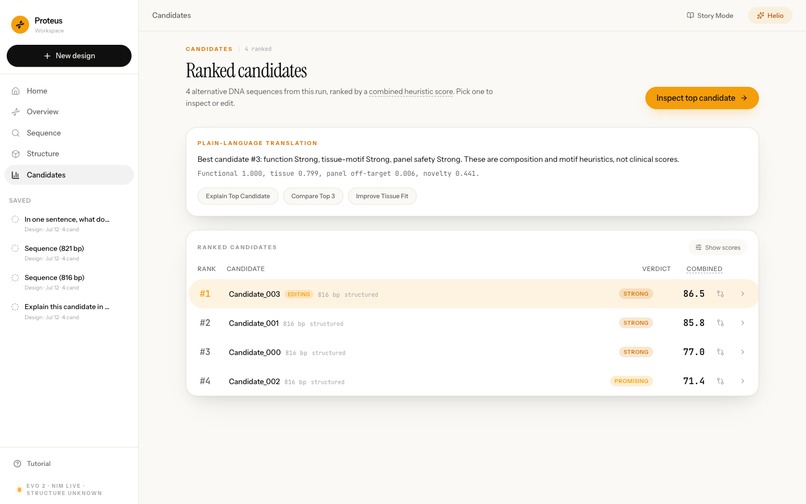
Task: Click Compare Top 3 chip
Action: pyautogui.click(x=313, y=196)
